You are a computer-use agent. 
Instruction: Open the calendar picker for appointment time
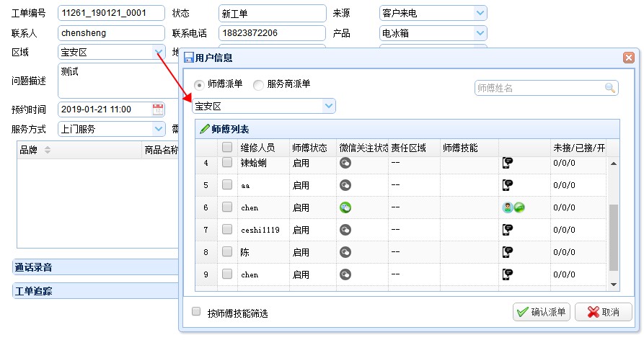[158, 109]
